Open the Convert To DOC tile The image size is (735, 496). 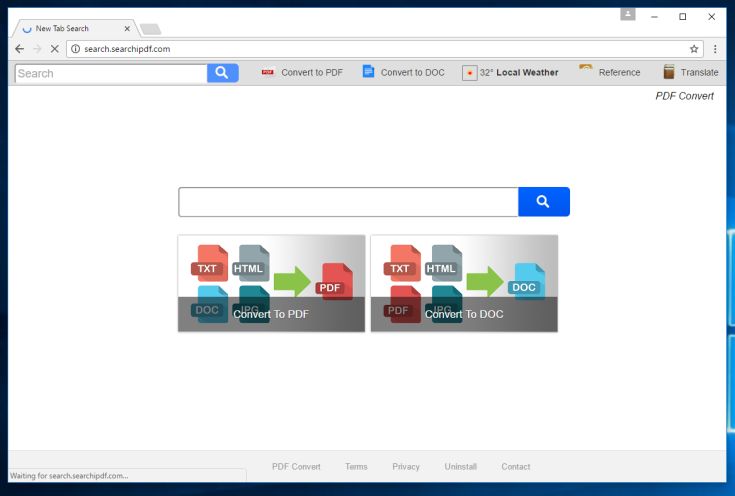[x=464, y=283]
